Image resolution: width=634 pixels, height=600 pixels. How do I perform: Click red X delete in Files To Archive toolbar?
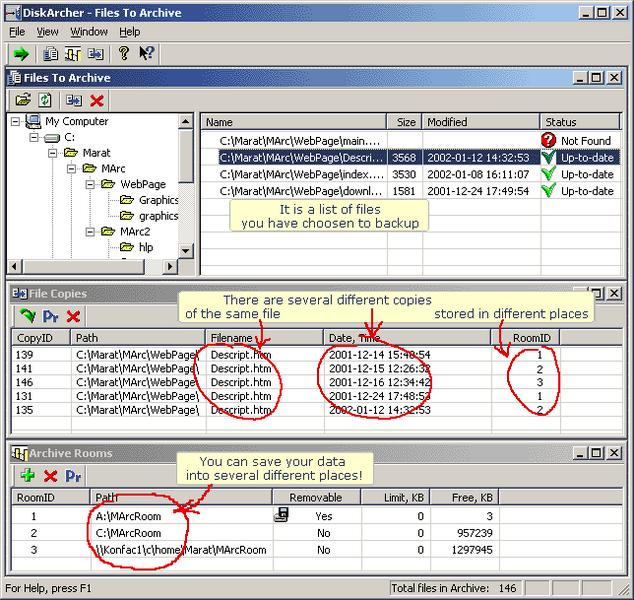[x=97, y=100]
